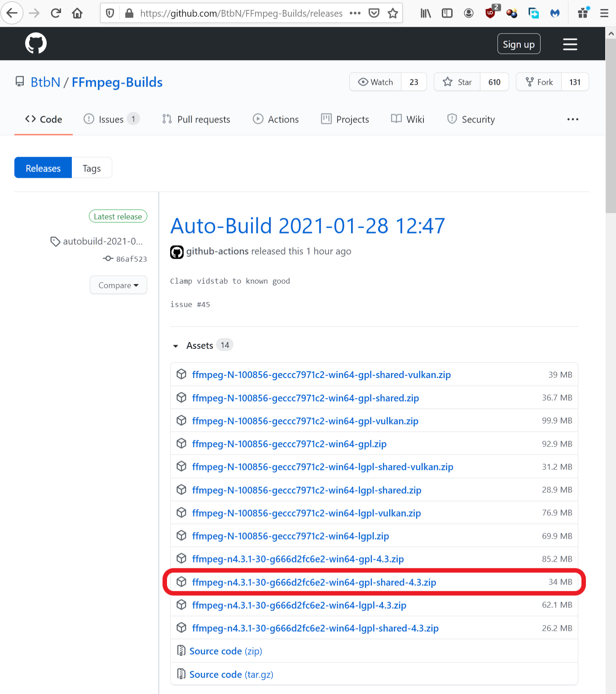Open the browser home page icon
This screenshot has width=616, height=694.
click(x=77, y=13)
